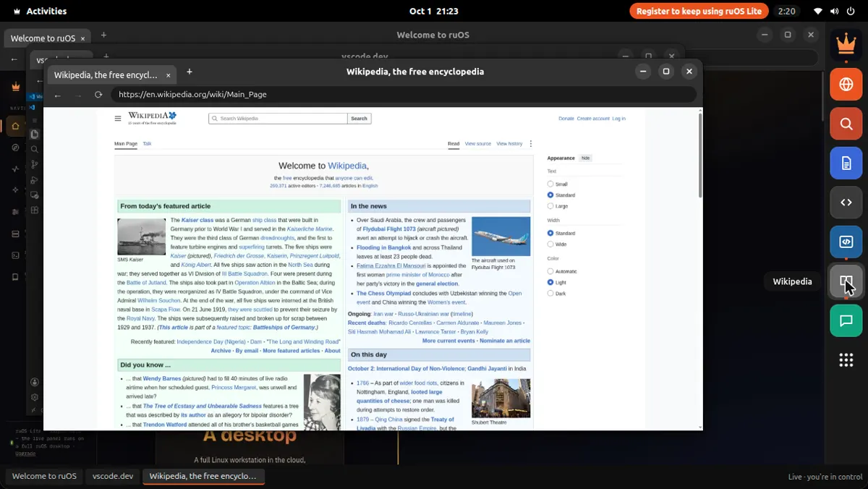The height and width of the screenshot is (489, 868).
Task: Open the ruOS crown icon in the dock
Action: 846,44
